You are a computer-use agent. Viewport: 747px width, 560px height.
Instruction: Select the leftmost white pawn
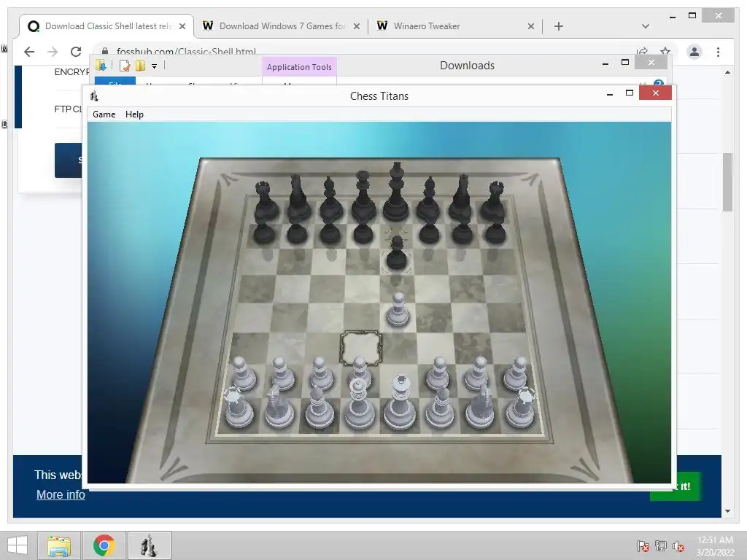242,374
